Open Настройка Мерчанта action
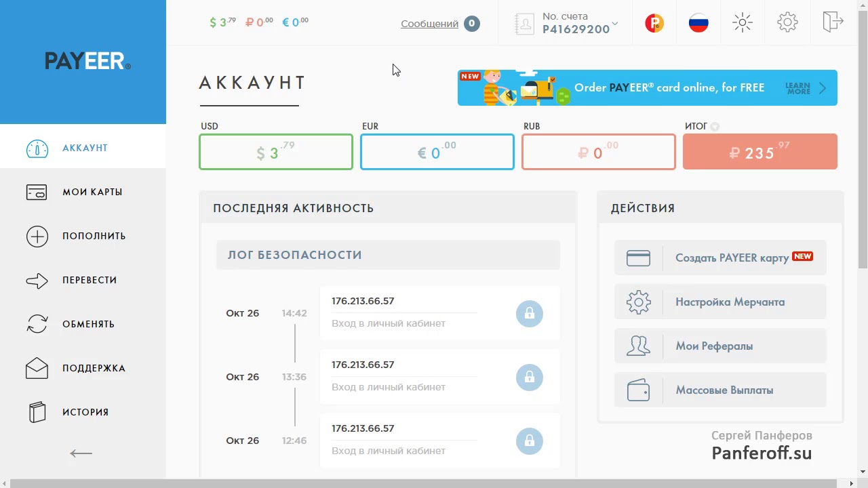 (720, 302)
